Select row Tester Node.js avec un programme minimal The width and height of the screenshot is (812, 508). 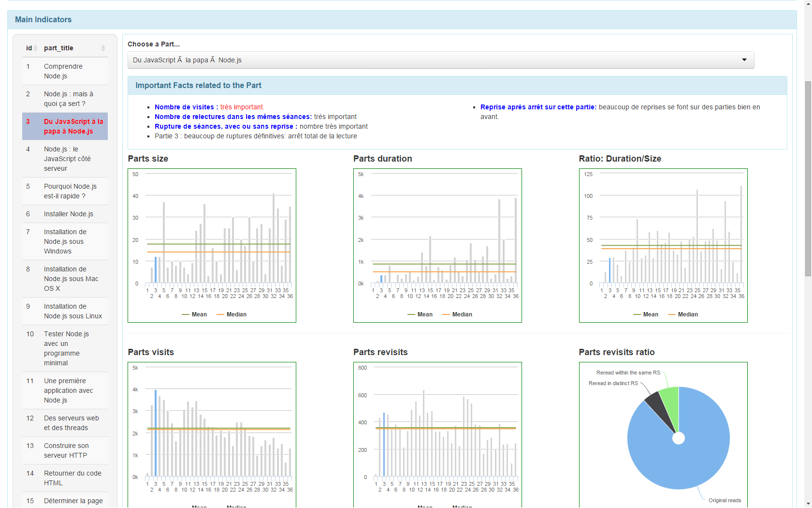coord(65,348)
